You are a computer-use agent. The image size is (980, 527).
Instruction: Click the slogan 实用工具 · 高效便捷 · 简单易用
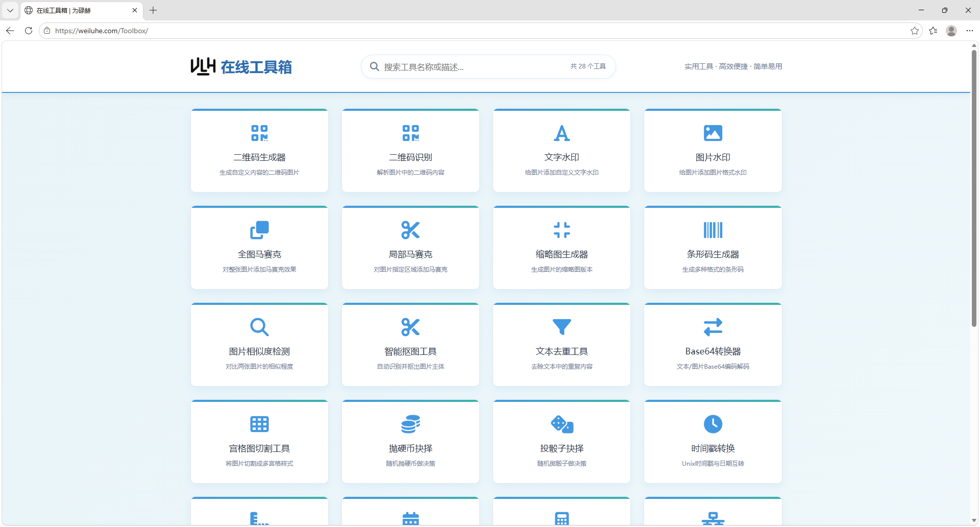(x=733, y=66)
